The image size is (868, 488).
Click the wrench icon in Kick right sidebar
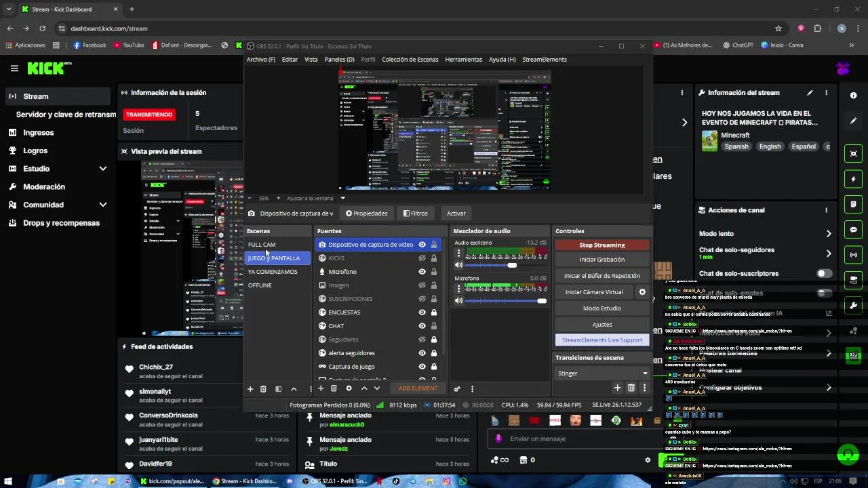click(x=853, y=306)
